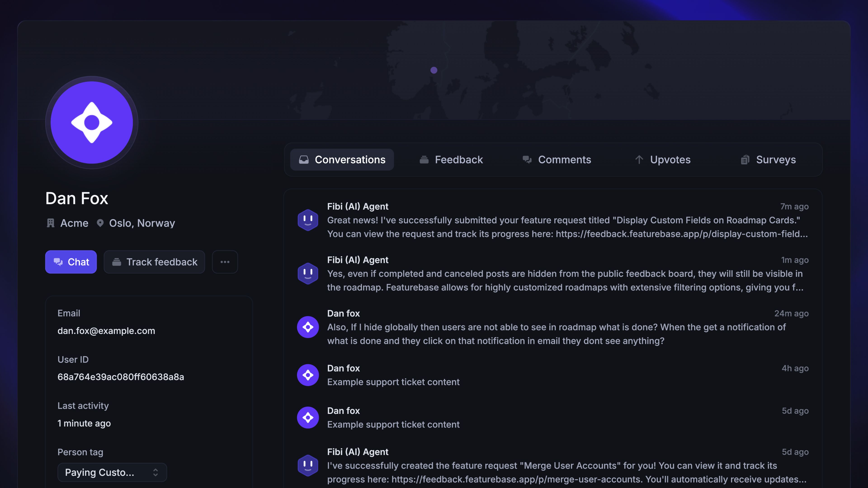The height and width of the screenshot is (488, 868).
Task: Click the purple location dot on the map
Action: (434, 70)
